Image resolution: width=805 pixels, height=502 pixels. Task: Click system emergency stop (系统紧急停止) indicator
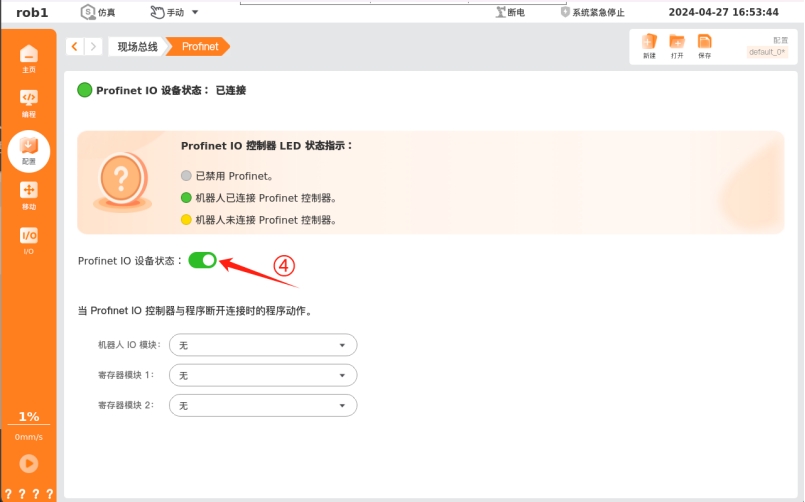(592, 12)
